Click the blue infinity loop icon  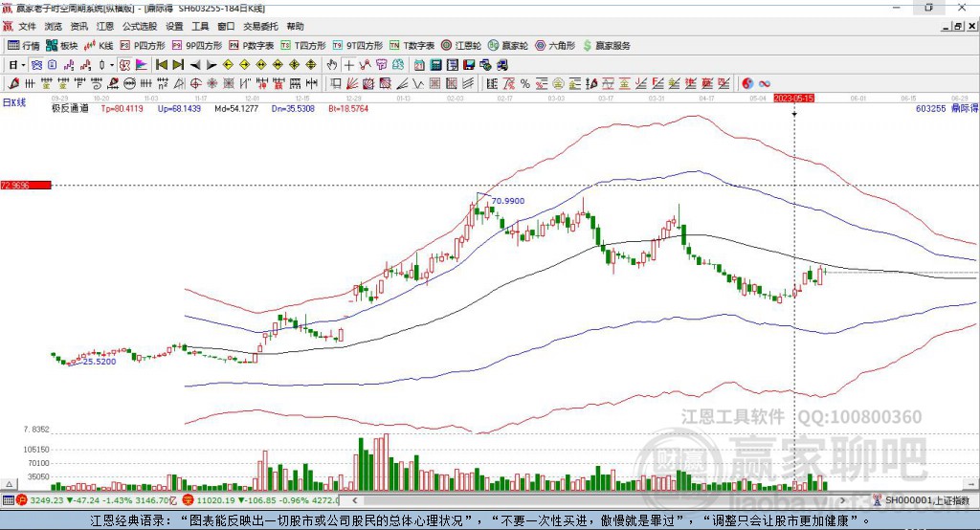click(765, 84)
